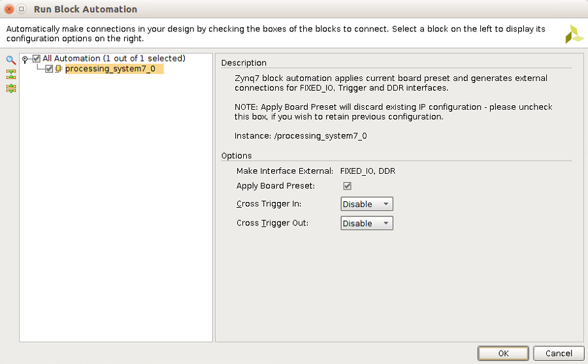This screenshot has width=588, height=364.
Task: Click the Cross Trigger In label
Action: tap(269, 204)
